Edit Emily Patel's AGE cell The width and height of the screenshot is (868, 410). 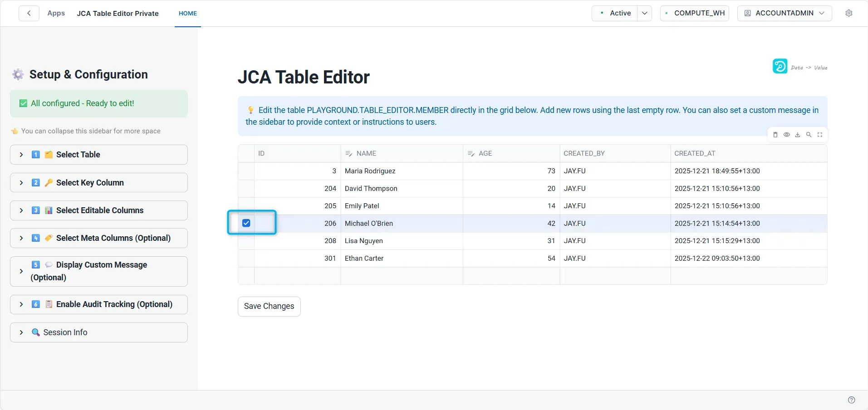(510, 205)
